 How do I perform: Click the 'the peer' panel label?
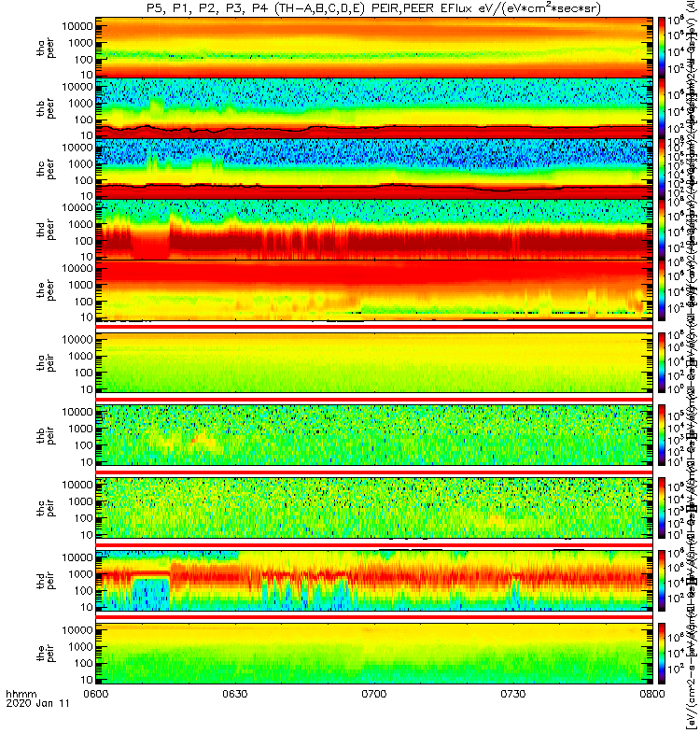[x=46, y=290]
